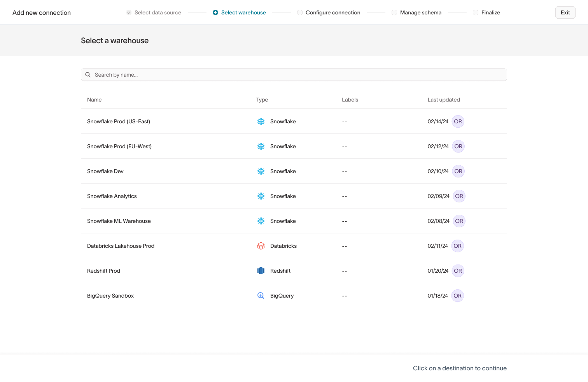Image resolution: width=588 pixels, height=382 pixels.
Task: Click the Redshift logo icon
Action: (261, 271)
